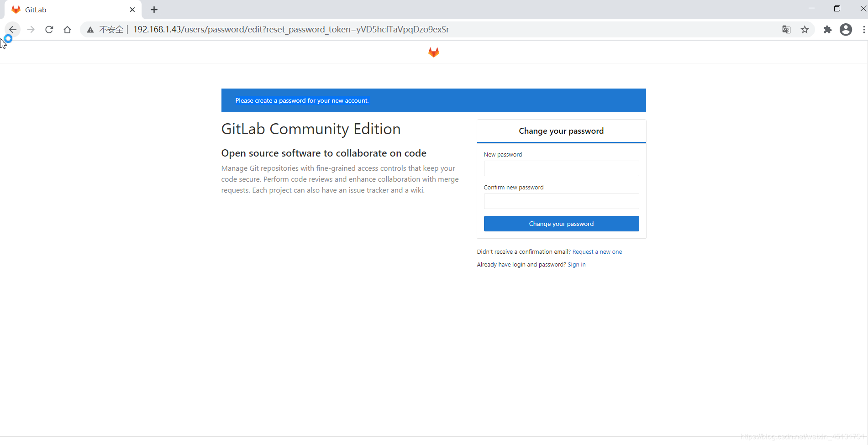Image resolution: width=868 pixels, height=445 pixels.
Task: Select the GitLab browser tab
Action: [x=73, y=10]
